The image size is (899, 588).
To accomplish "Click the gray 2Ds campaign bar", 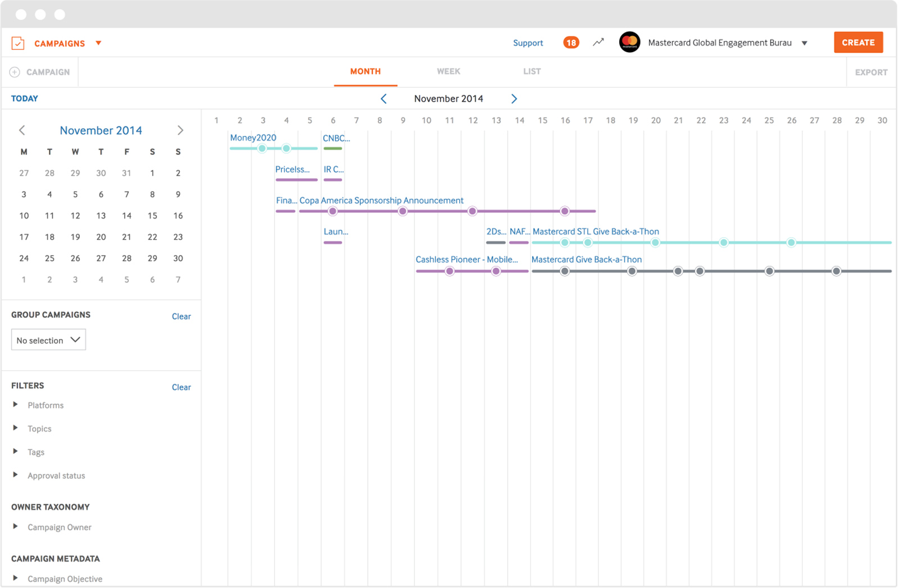I will (496, 243).
